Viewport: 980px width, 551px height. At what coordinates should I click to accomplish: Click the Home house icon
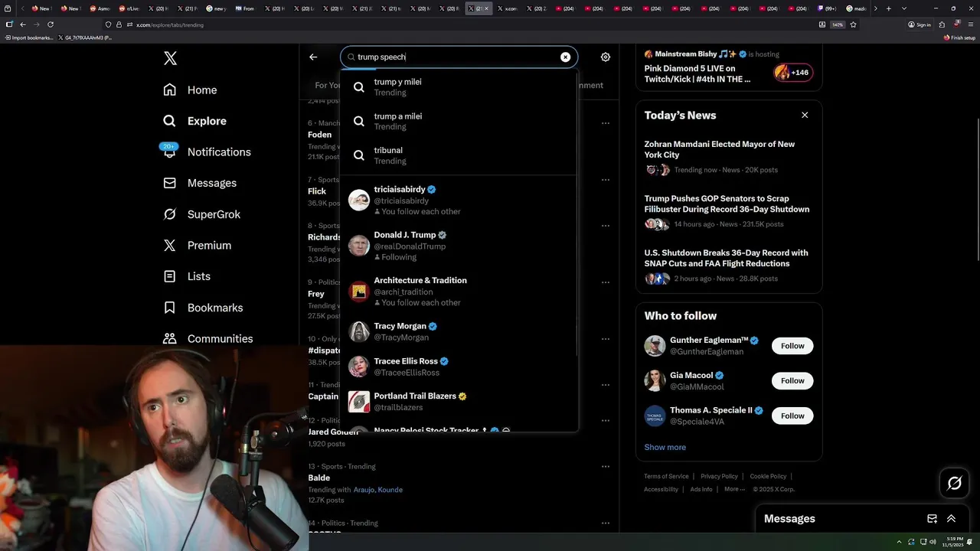coord(170,90)
